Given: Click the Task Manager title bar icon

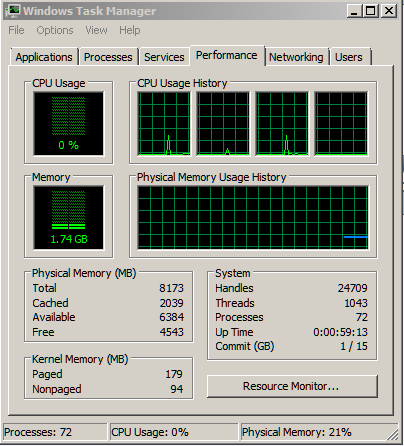Looking at the screenshot, I should (x=12, y=11).
